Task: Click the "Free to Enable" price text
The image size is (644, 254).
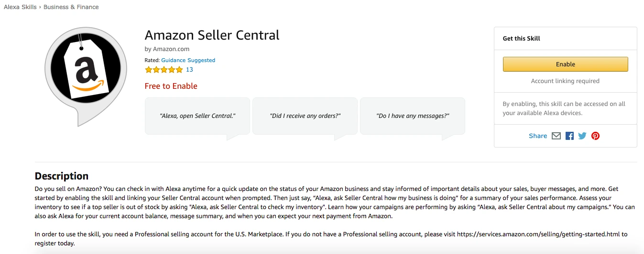Action: coord(171,86)
